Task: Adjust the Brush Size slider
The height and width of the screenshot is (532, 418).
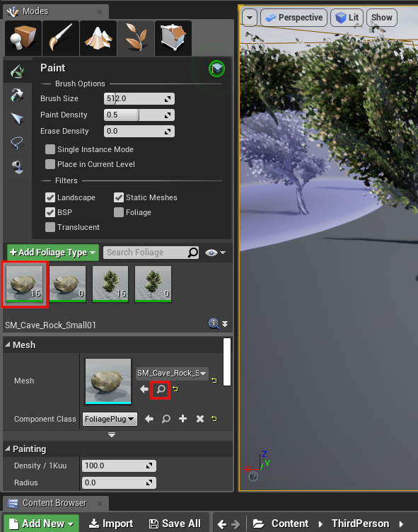Action: point(139,99)
